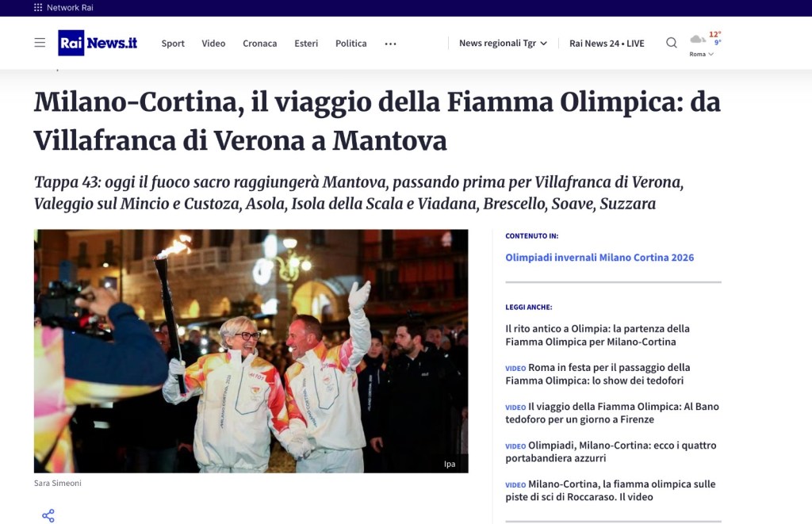Click the torchbearers photo of Sara Simeoni
Screen dimensions: 812x524
coord(251,351)
